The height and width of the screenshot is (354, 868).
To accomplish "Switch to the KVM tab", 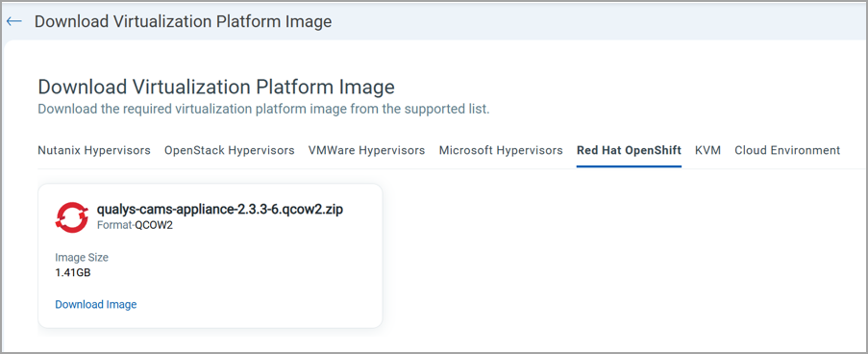I will (708, 150).
